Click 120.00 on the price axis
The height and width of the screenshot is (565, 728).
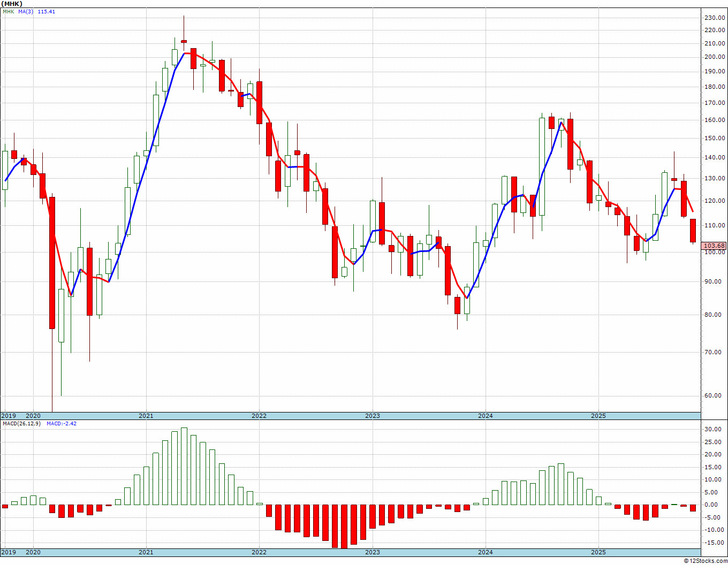715,201
